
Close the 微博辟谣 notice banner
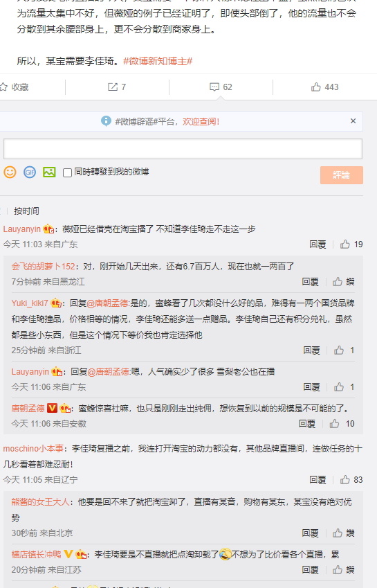click(x=353, y=121)
